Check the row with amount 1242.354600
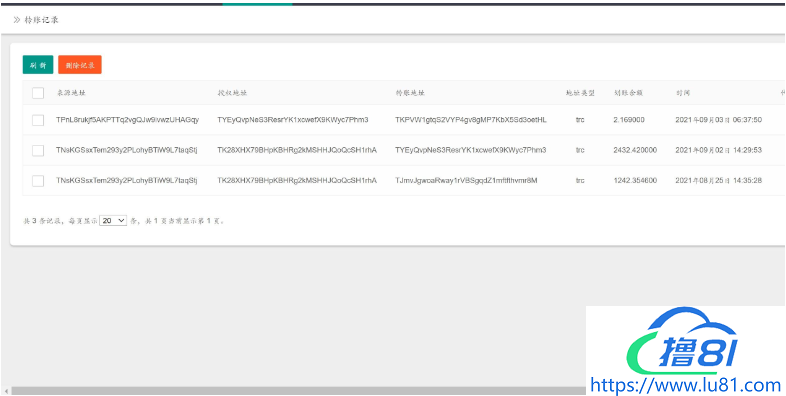The height and width of the screenshot is (396, 786). click(38, 181)
